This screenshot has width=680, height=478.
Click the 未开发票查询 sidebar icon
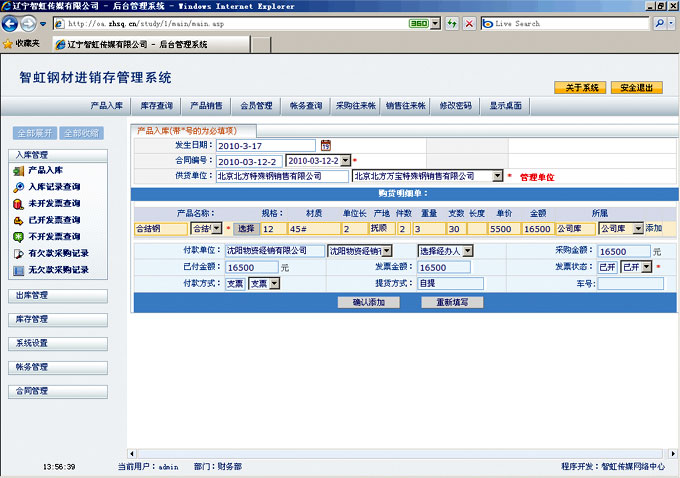19,204
